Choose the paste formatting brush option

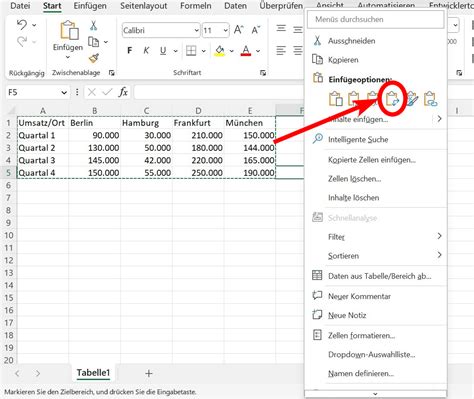(412, 99)
